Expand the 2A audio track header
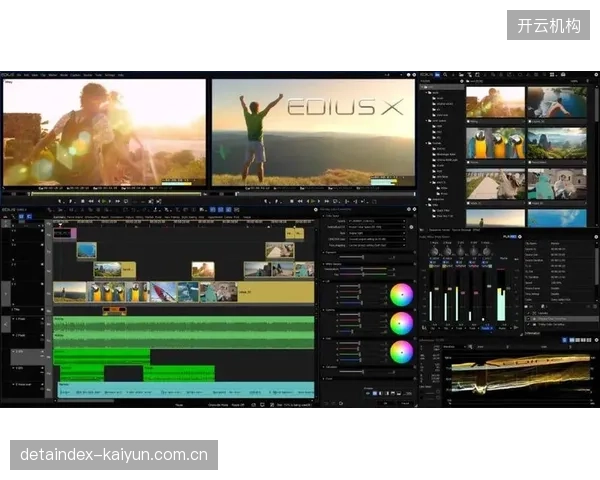600x480 pixels. tap(13, 335)
